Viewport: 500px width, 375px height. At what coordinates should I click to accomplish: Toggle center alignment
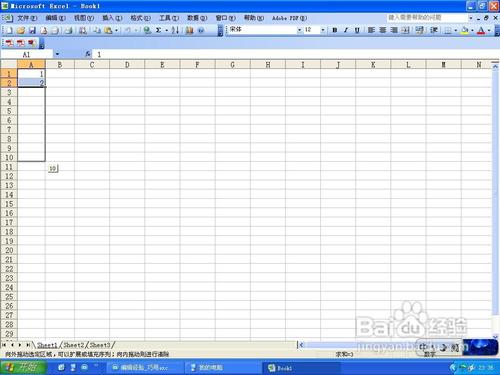tap(383, 30)
